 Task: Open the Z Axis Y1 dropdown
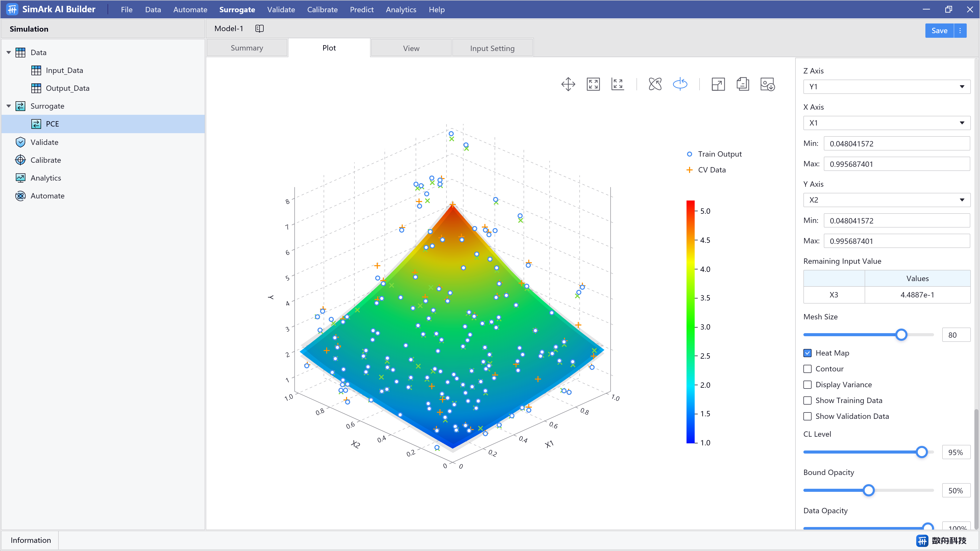[x=886, y=87]
